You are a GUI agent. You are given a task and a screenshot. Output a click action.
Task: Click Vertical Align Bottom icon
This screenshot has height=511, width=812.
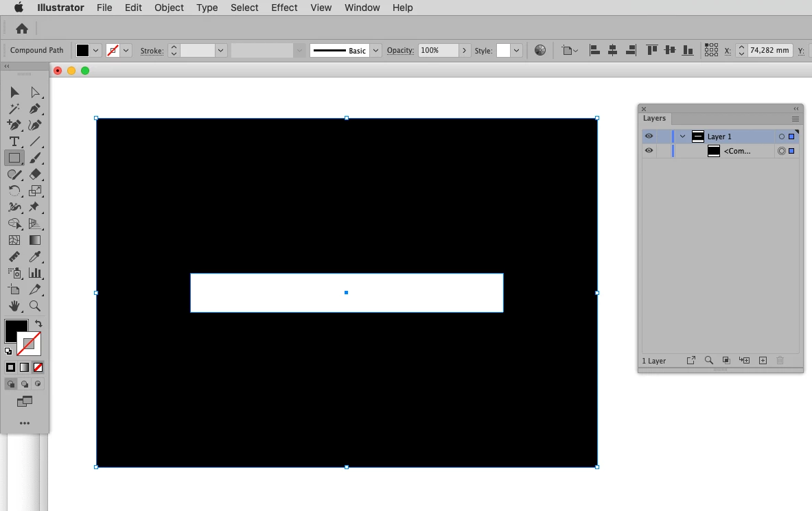pyautogui.click(x=688, y=50)
